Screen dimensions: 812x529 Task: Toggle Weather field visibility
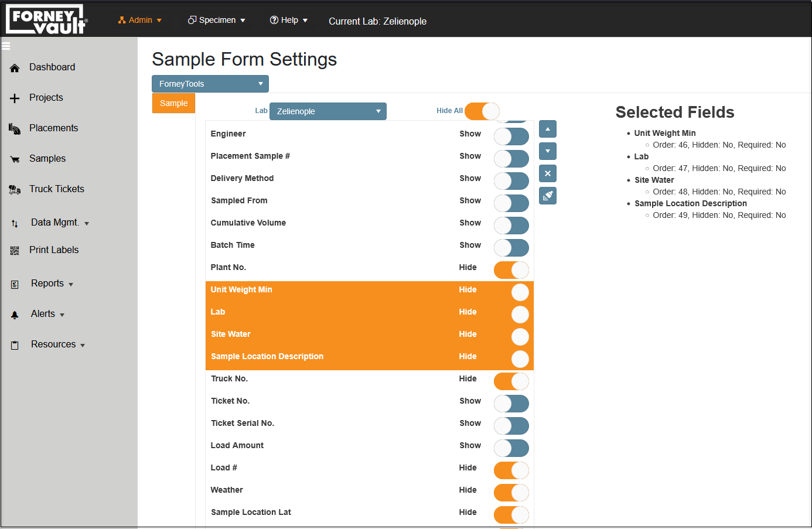(511, 493)
